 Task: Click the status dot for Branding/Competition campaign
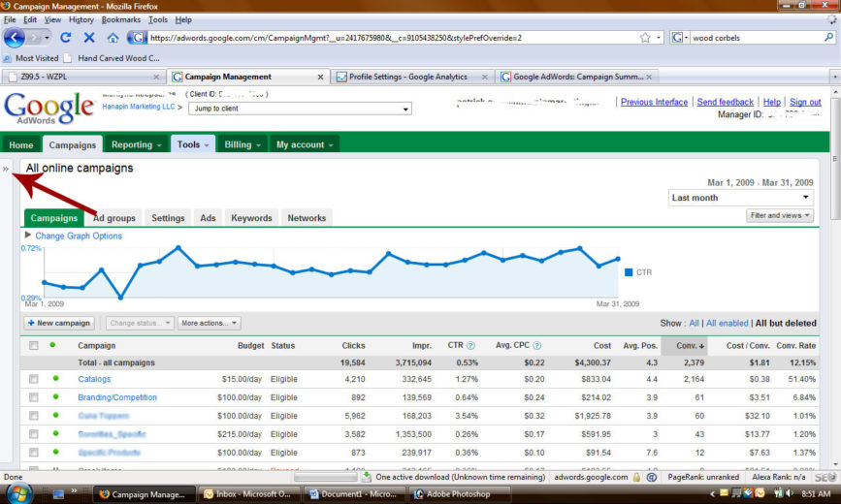click(55, 396)
